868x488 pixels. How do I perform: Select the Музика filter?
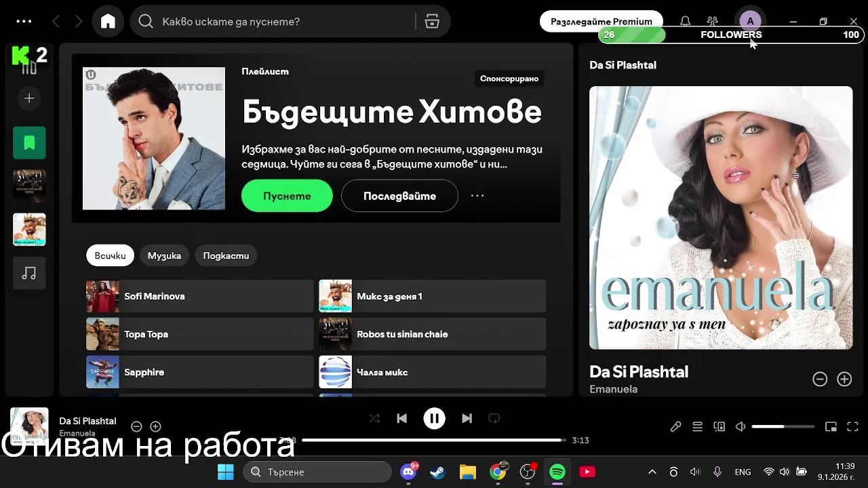click(x=164, y=256)
